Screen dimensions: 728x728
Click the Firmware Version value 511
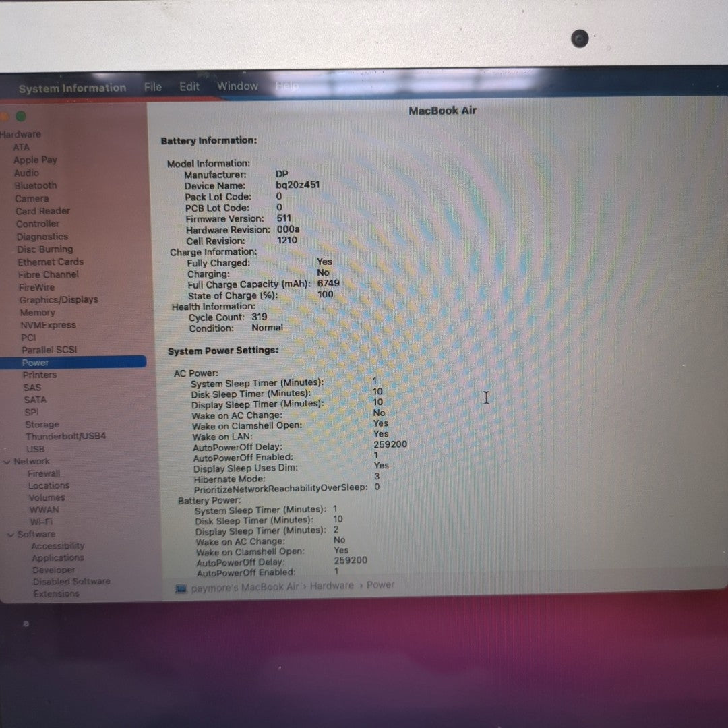click(284, 218)
